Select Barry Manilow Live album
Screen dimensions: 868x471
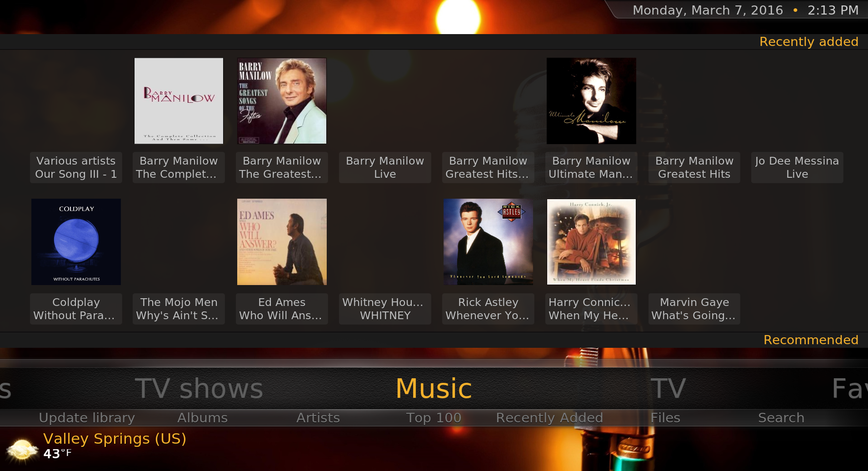tap(385, 167)
